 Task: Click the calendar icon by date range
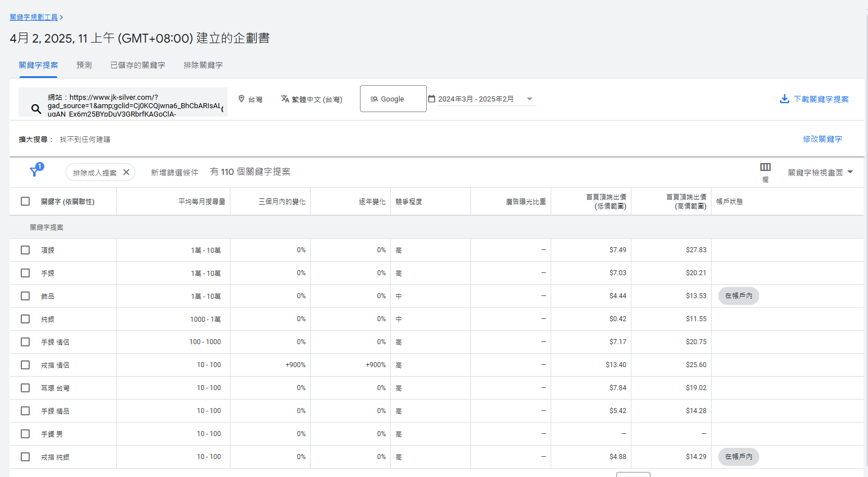coord(432,99)
